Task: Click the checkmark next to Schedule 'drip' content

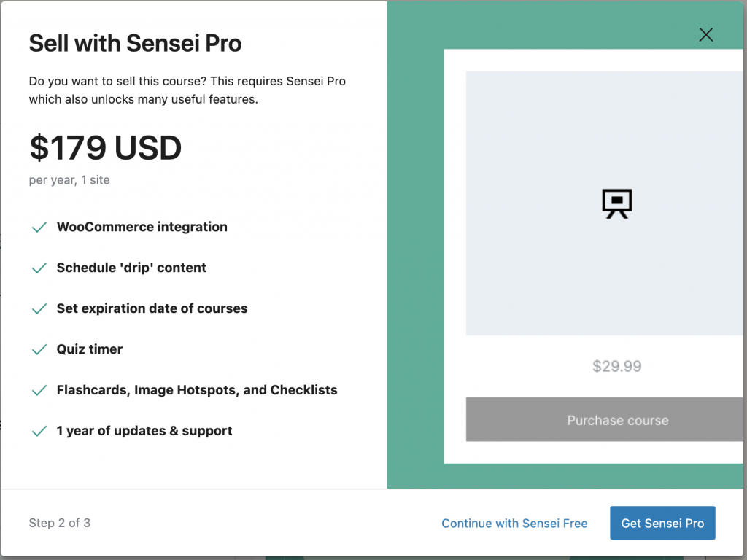Action: point(39,268)
